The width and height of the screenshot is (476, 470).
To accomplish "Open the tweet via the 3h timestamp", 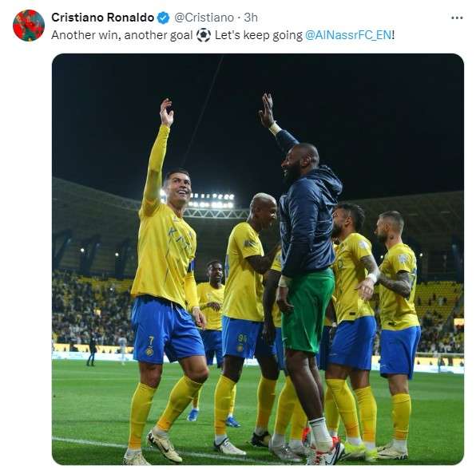I will (x=251, y=18).
